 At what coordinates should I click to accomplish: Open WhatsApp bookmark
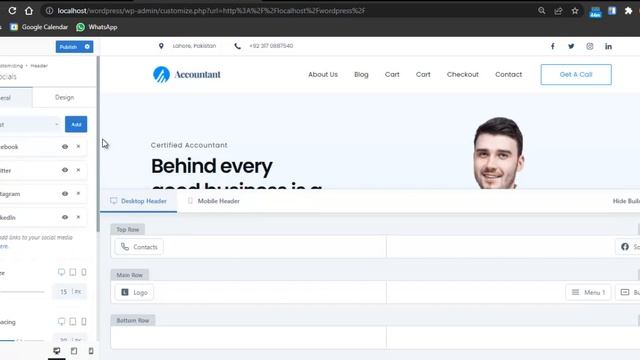[97, 27]
